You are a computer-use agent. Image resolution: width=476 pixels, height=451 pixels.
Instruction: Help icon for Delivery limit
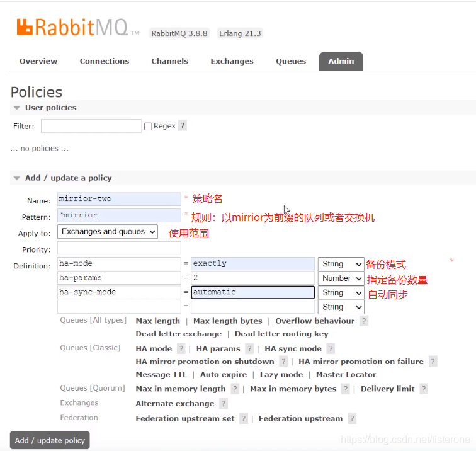tap(424, 389)
